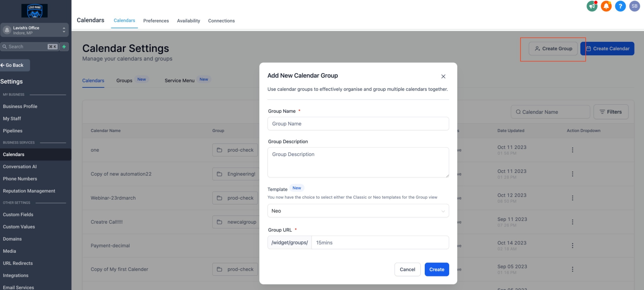Image resolution: width=644 pixels, height=290 pixels.
Task: Focus the Group Description text area
Action: coord(358,162)
